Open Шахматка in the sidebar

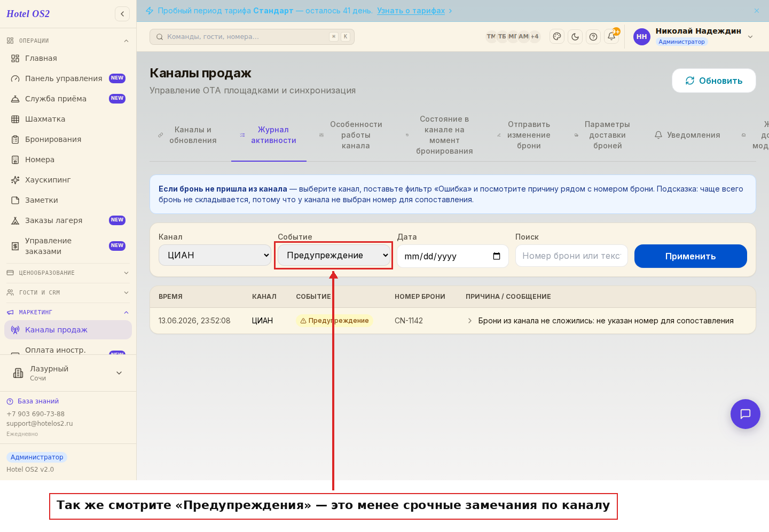pyautogui.click(x=68, y=119)
